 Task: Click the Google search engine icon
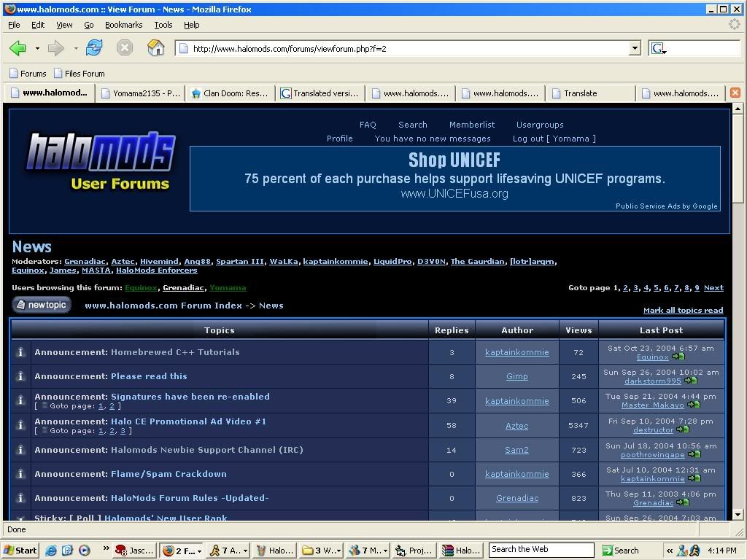[659, 48]
